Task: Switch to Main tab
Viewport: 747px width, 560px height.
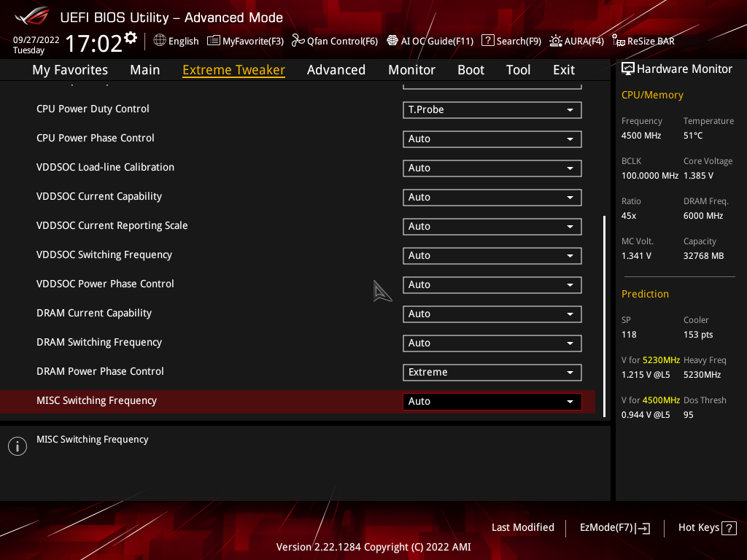Action: coord(145,70)
